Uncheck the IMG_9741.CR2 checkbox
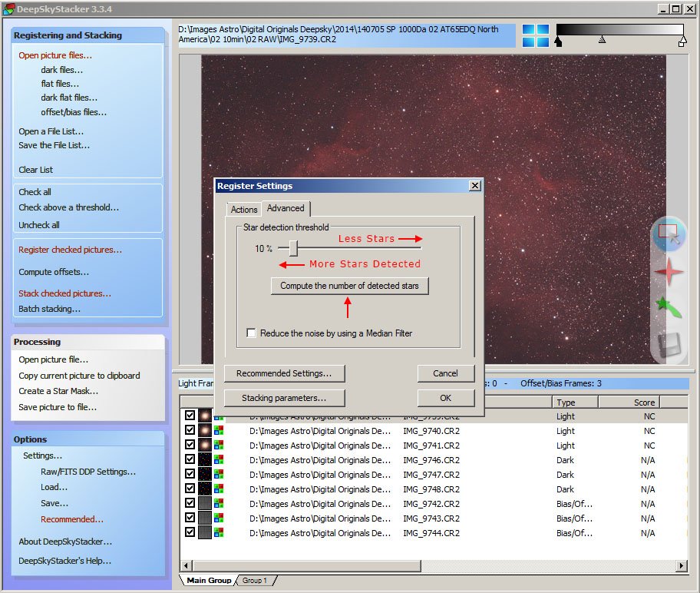The height and width of the screenshot is (593, 700). 190,445
